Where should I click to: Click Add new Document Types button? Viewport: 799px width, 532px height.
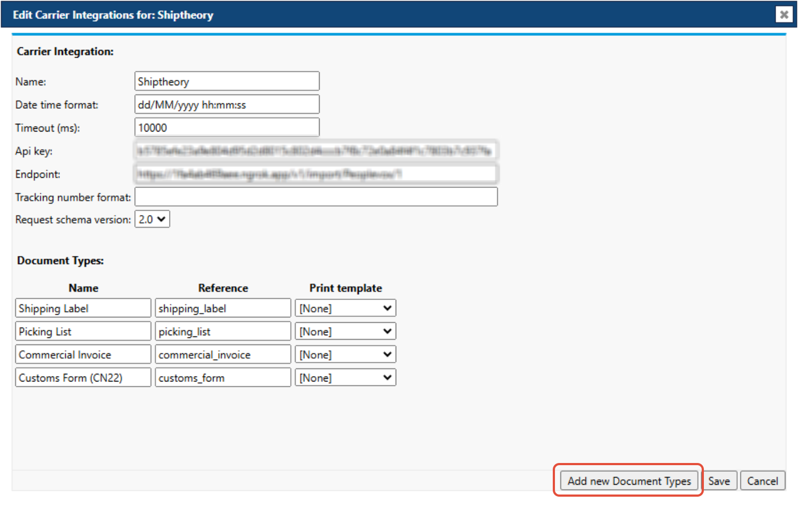coord(629,481)
